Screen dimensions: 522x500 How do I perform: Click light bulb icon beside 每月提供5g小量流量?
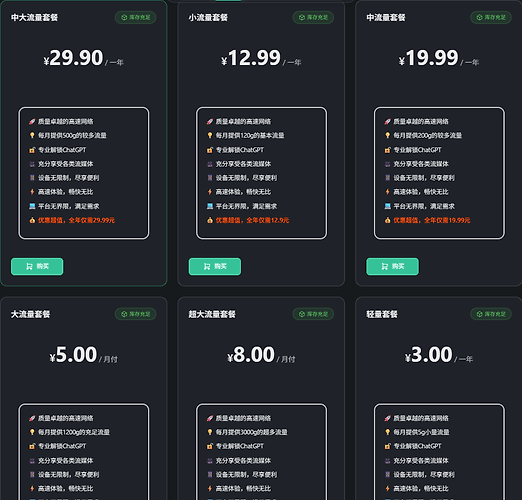point(387,432)
